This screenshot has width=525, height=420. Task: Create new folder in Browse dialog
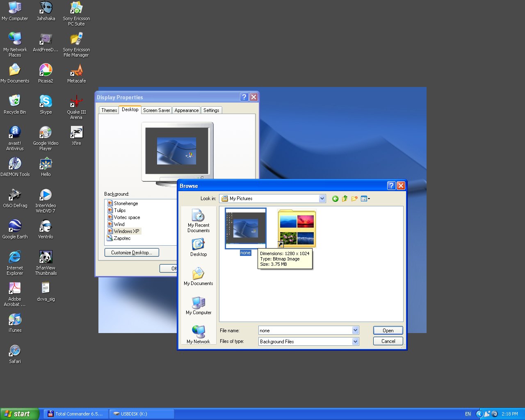tap(354, 199)
